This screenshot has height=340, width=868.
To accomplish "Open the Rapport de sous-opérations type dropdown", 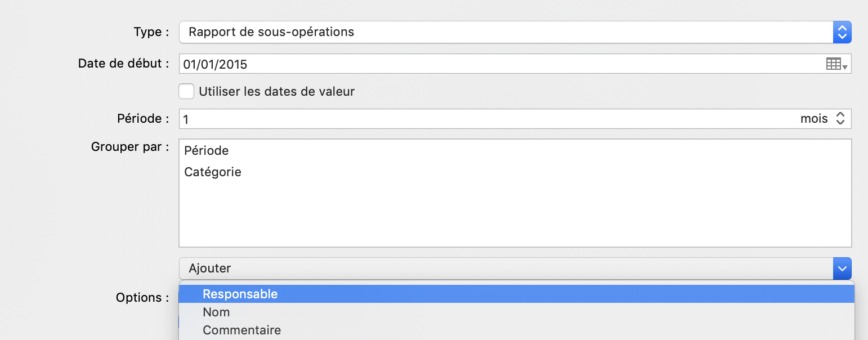I will [505, 32].
